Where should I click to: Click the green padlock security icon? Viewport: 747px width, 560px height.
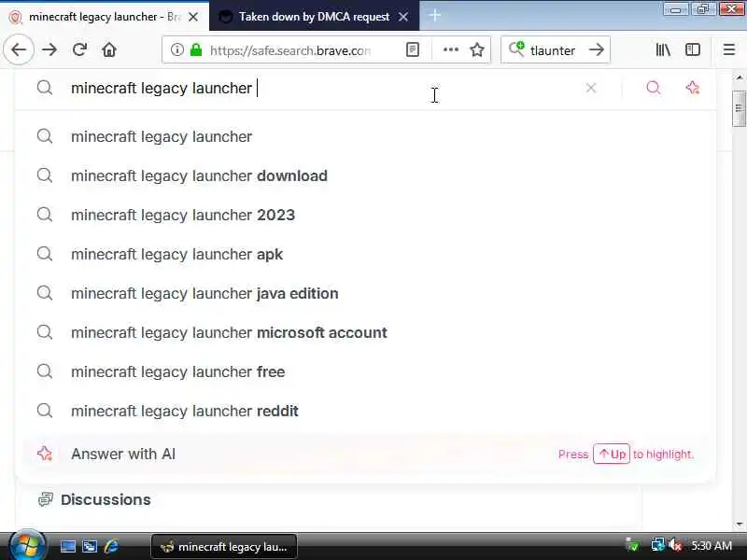pos(196,49)
